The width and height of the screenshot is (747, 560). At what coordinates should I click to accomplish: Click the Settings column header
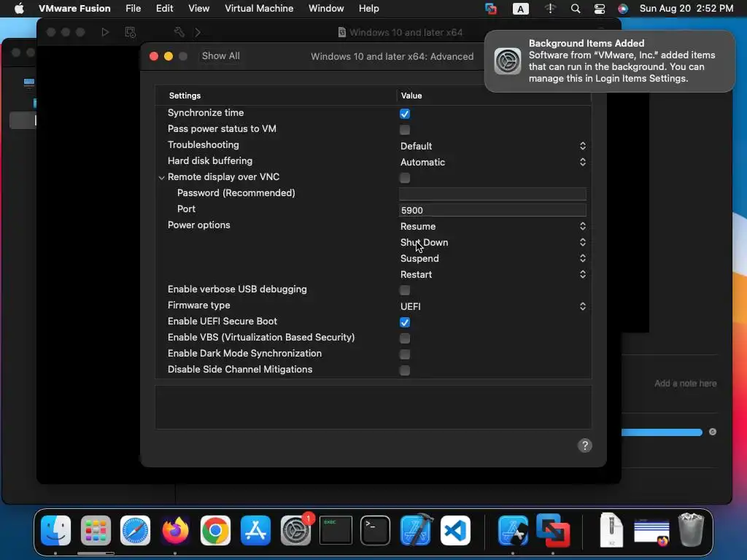[x=185, y=96]
